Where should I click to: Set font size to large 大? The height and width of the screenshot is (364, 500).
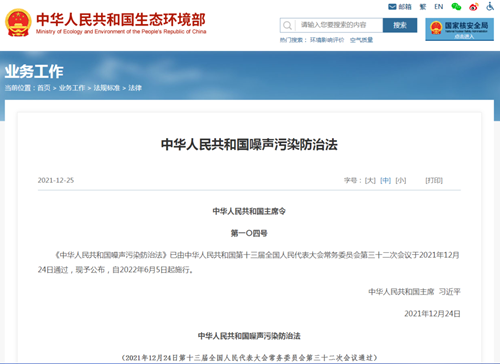click(370, 180)
